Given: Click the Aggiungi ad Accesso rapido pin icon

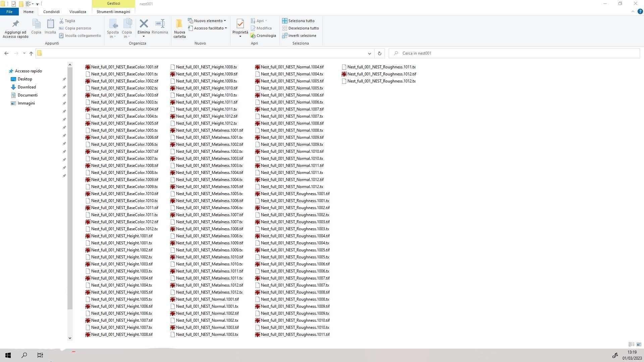Looking at the screenshot, I should point(15,24).
